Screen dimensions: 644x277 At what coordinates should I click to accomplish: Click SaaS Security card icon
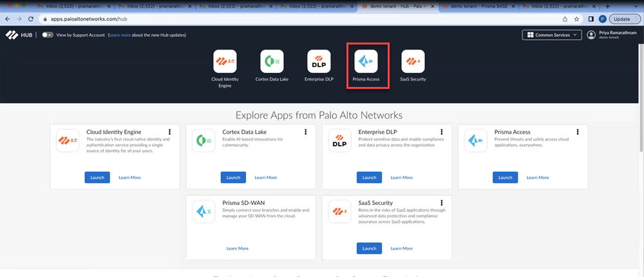coord(339,211)
